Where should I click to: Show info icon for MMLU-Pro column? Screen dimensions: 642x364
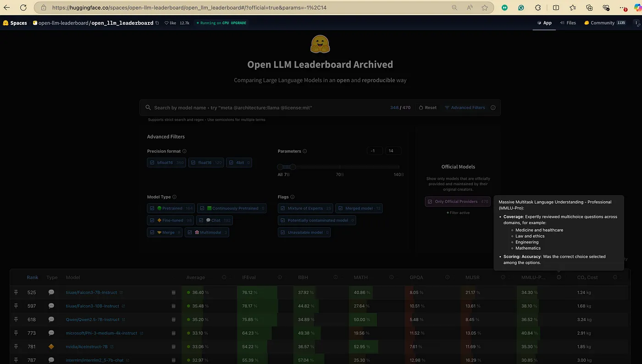click(x=559, y=277)
